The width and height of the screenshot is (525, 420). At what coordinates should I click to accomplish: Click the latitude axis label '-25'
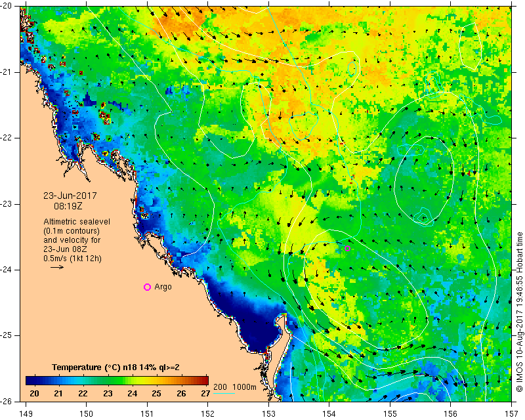[x=6, y=335]
